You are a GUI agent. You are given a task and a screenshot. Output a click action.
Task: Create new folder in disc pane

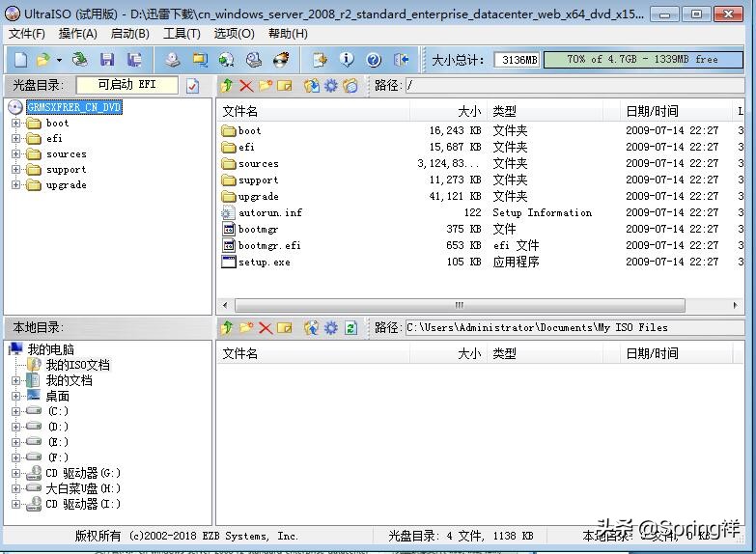266,86
